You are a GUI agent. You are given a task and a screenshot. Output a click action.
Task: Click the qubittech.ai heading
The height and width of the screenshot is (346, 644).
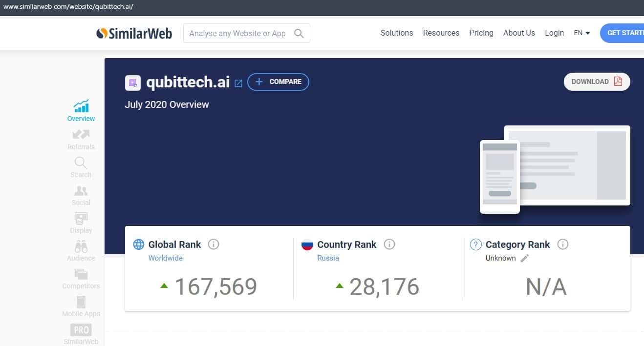(x=188, y=82)
